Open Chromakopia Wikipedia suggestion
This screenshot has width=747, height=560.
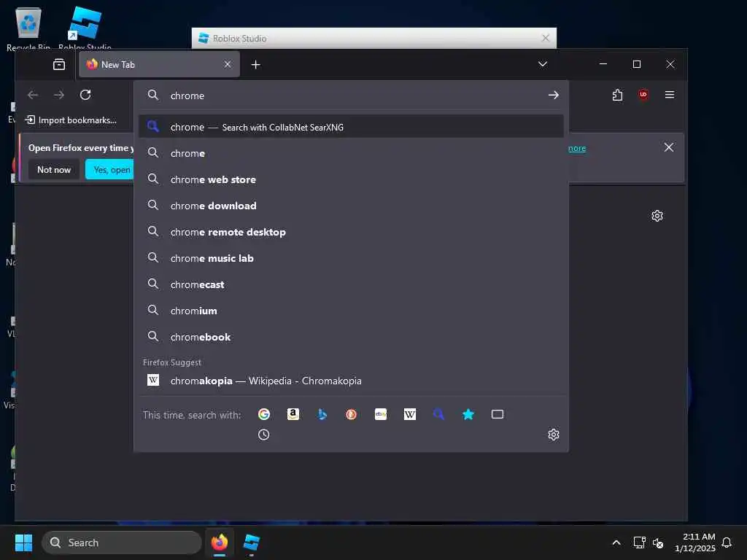coord(351,381)
